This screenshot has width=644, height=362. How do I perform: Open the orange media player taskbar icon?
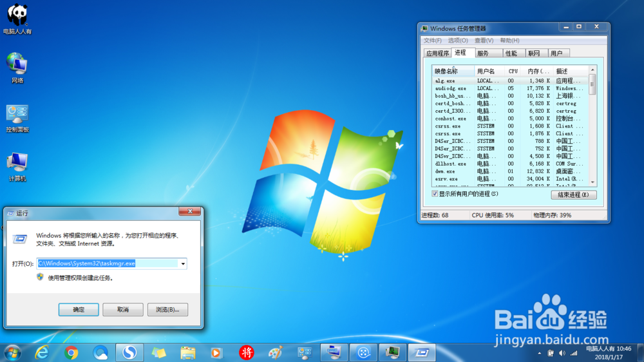(x=216, y=352)
